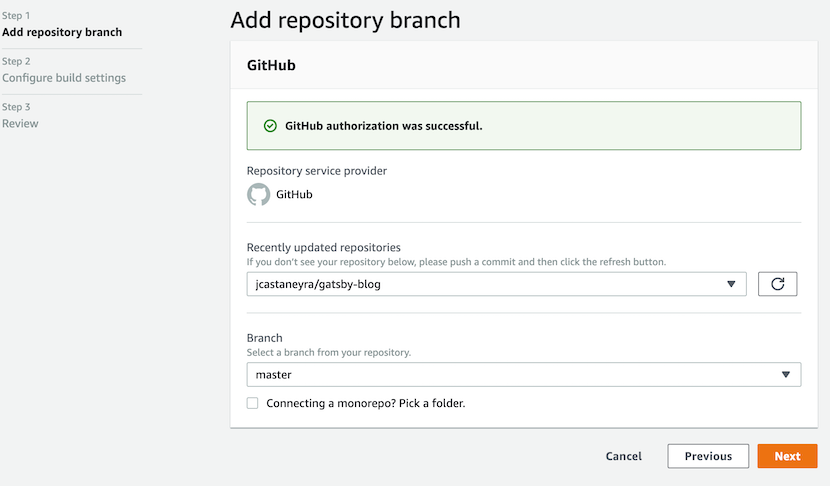This screenshot has width=830, height=486.
Task: Click the 'Recently updated repositories' label
Action: pyautogui.click(x=323, y=247)
